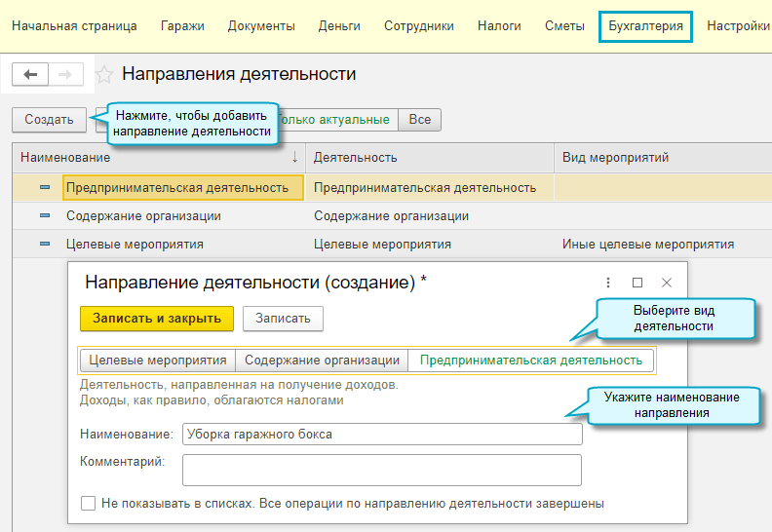The width and height of the screenshot is (772, 532).
Task: Click the Наименование input field
Action: (x=381, y=435)
